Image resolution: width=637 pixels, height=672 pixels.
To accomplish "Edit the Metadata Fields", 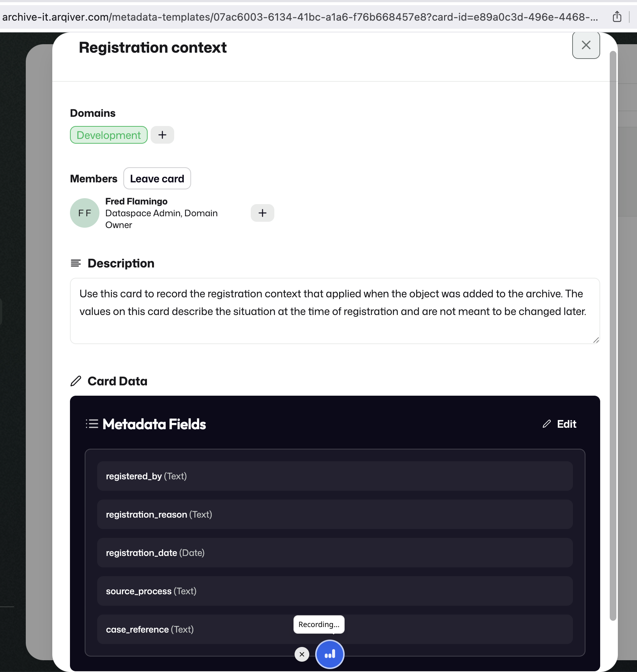I will click(559, 424).
